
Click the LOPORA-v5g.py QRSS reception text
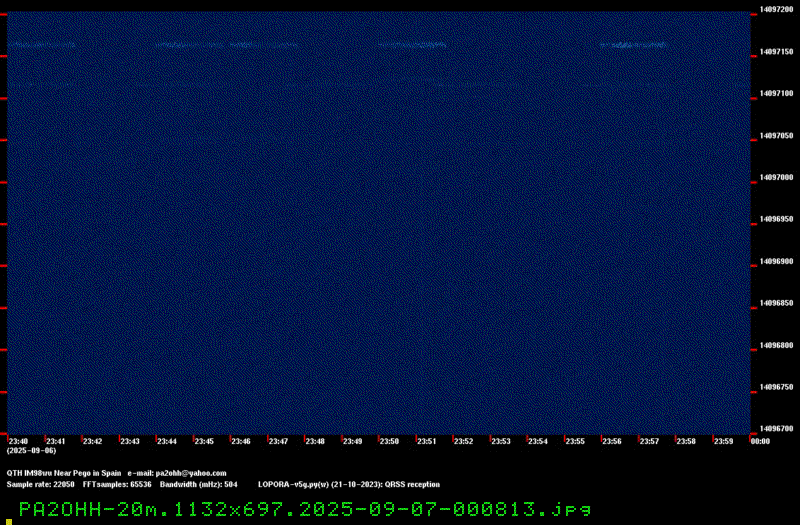(349, 485)
